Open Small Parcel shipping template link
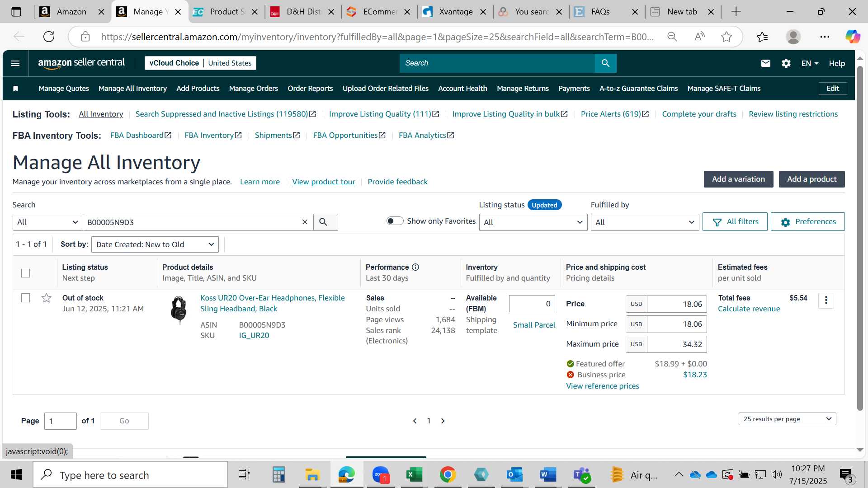This screenshot has height=488, width=868. pyautogui.click(x=534, y=325)
